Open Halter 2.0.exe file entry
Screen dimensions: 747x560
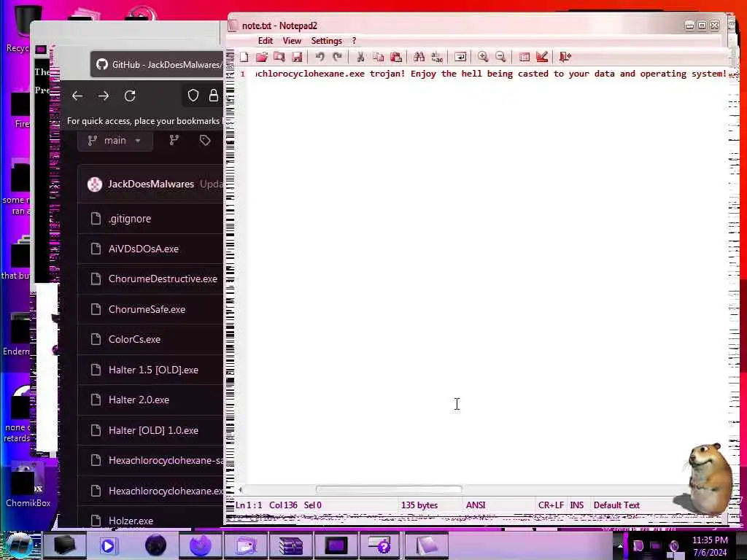[139, 400]
